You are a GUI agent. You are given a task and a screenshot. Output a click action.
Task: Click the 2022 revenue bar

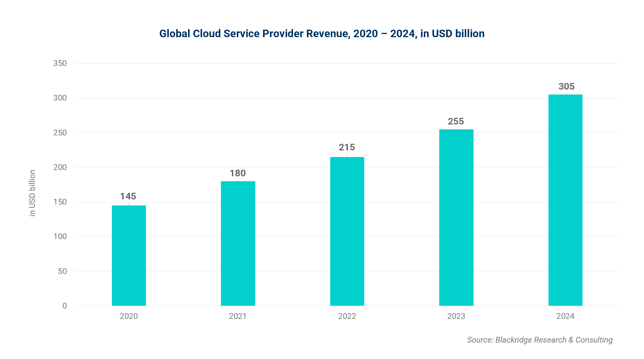pos(347,231)
